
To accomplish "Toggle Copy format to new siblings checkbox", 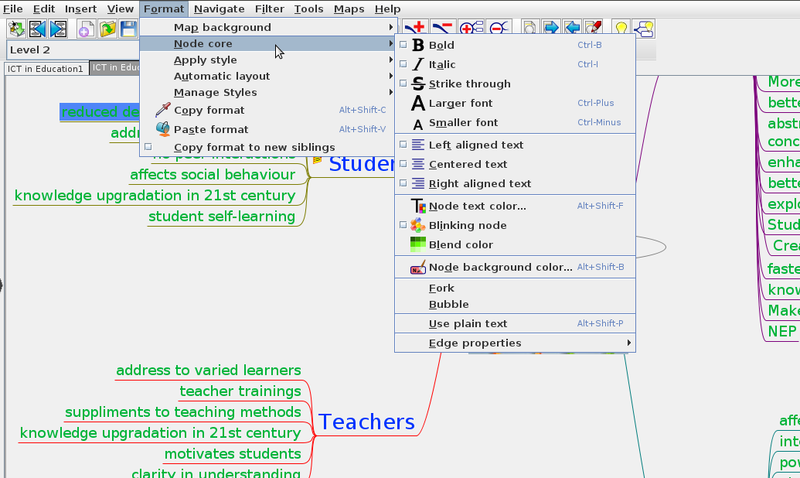I will click(148, 147).
